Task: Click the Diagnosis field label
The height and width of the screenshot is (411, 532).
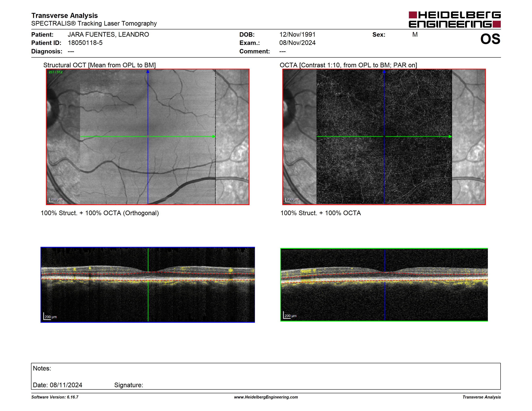Action: [47, 51]
